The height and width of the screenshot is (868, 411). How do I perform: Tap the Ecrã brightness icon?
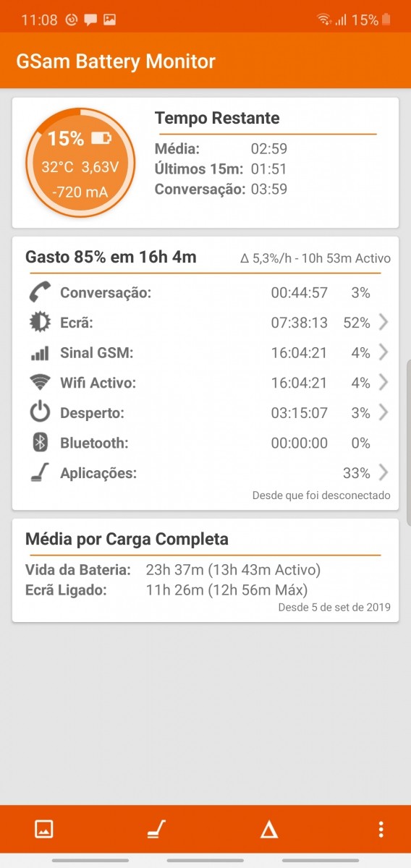[40, 323]
